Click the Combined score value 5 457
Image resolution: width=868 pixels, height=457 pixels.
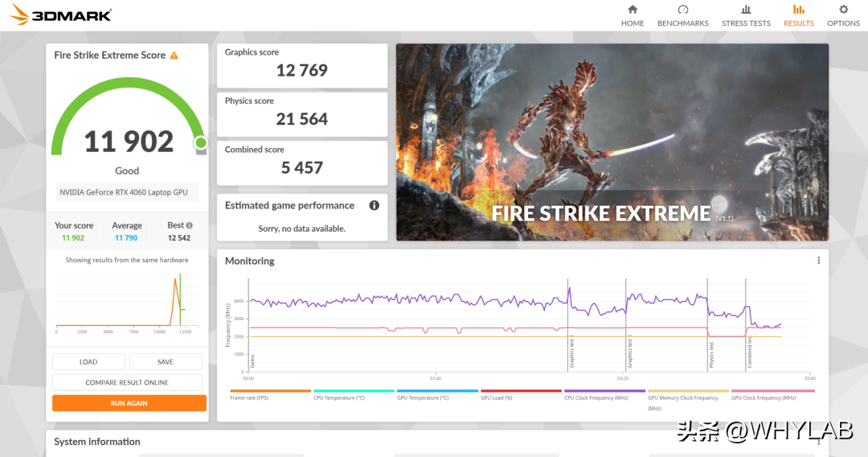click(301, 168)
